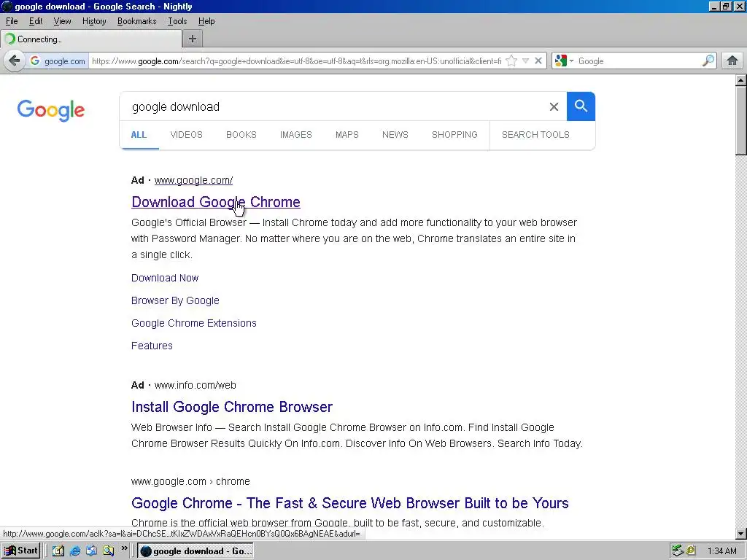Click the spinning loading icon on tab
The image size is (747, 560).
tap(10, 39)
